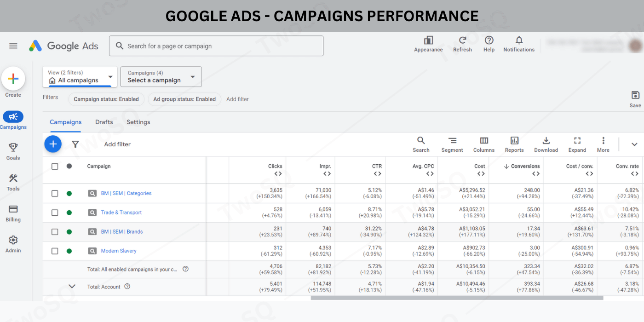Open Tools in the left sidebar
The height and width of the screenshot is (322, 644).
[x=13, y=179]
